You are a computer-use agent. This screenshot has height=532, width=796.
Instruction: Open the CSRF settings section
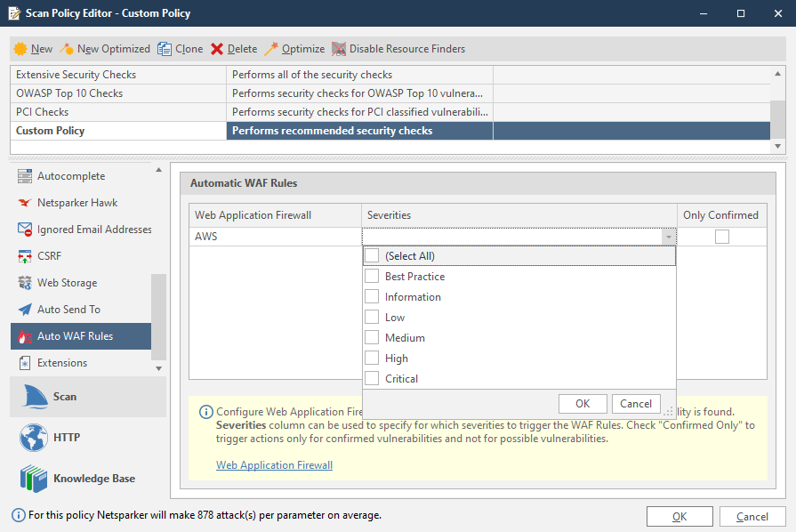coord(50,256)
